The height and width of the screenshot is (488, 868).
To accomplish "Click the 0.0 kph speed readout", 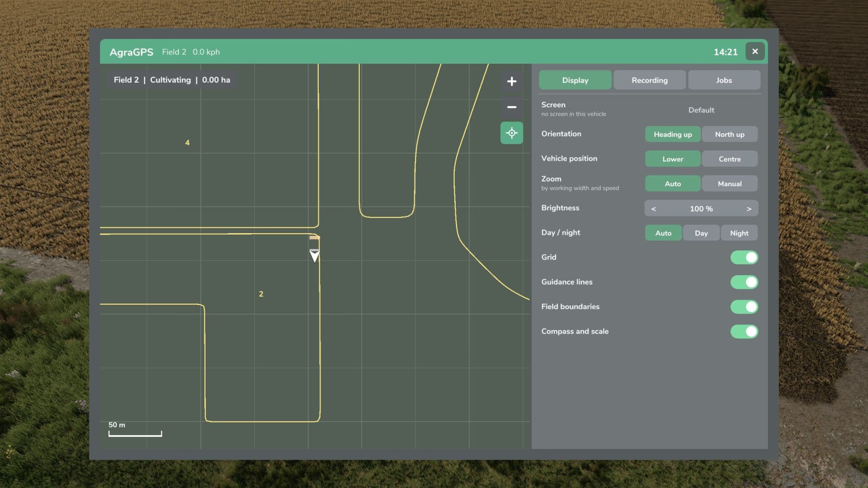I will tap(206, 52).
